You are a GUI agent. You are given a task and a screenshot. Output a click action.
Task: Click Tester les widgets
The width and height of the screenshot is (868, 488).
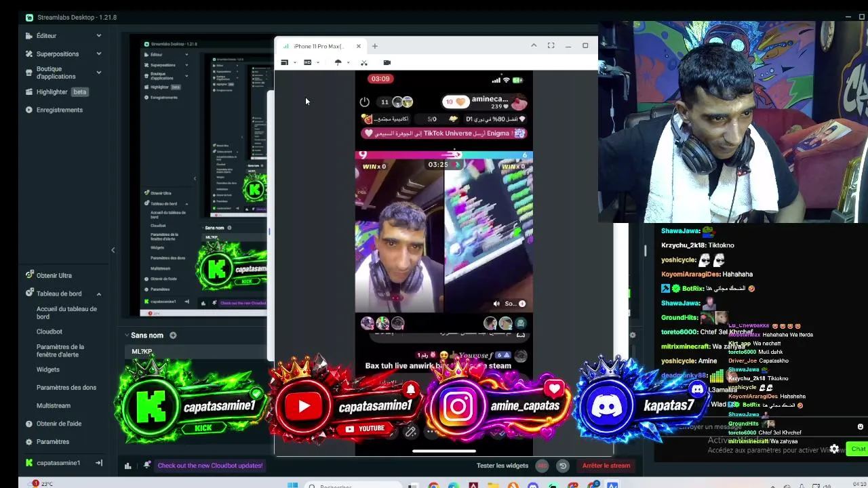point(502,466)
